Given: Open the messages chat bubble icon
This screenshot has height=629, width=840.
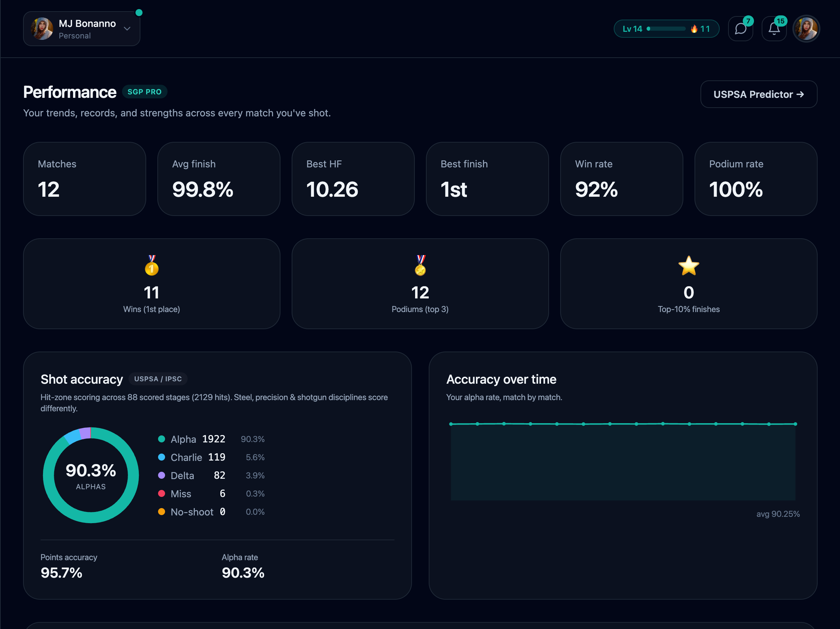Looking at the screenshot, I should [740, 28].
